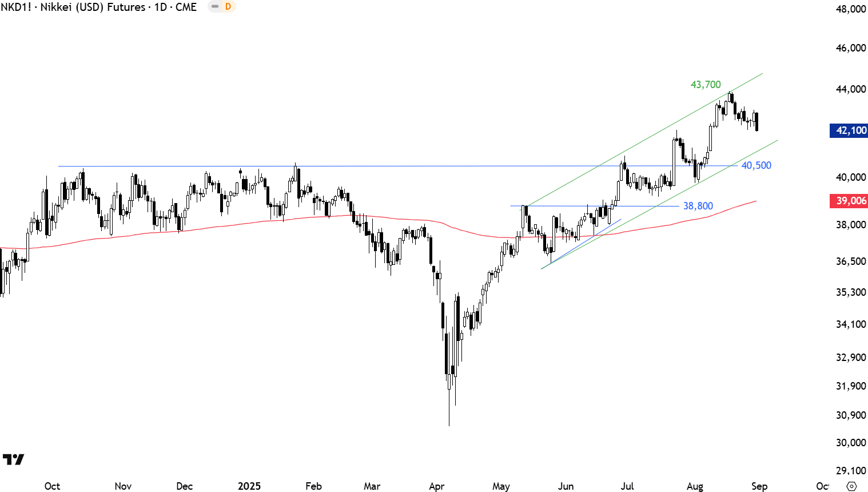Click the TradingView logo icon
This screenshot has height=492, width=868.
pos(13,459)
